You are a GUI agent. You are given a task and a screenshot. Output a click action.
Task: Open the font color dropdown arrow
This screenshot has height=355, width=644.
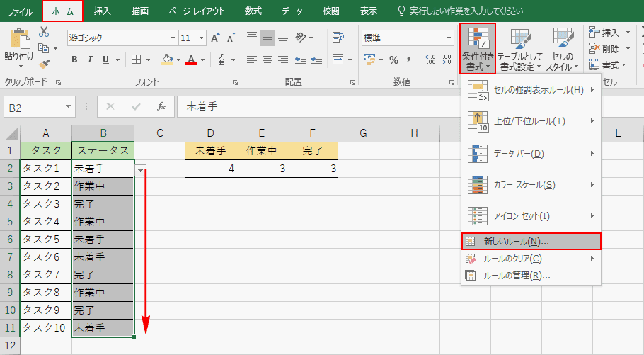coord(202,60)
